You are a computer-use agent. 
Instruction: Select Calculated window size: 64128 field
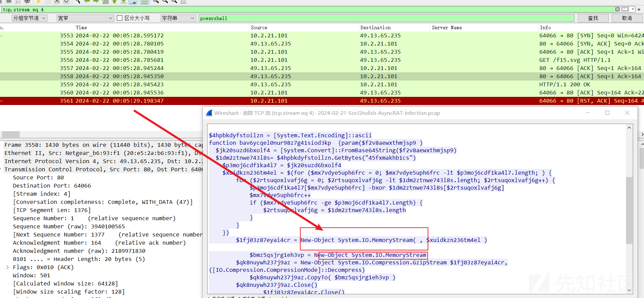tap(66, 283)
